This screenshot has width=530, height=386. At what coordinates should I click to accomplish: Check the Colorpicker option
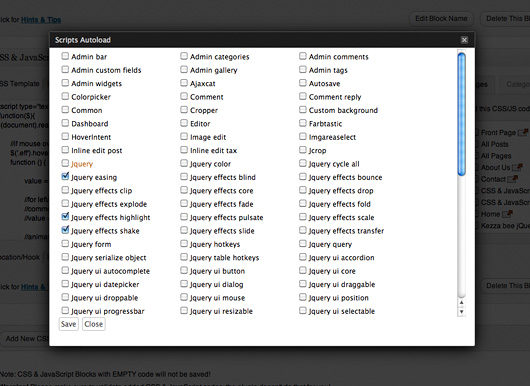(x=65, y=97)
